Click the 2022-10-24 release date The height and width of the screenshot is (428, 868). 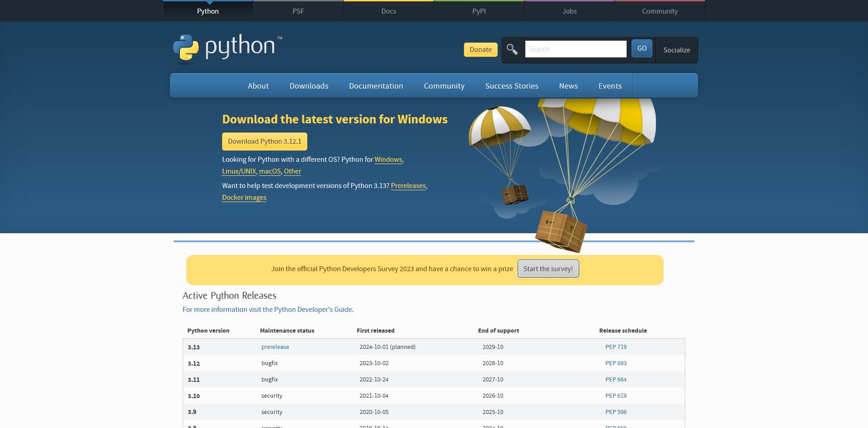pyautogui.click(x=374, y=380)
